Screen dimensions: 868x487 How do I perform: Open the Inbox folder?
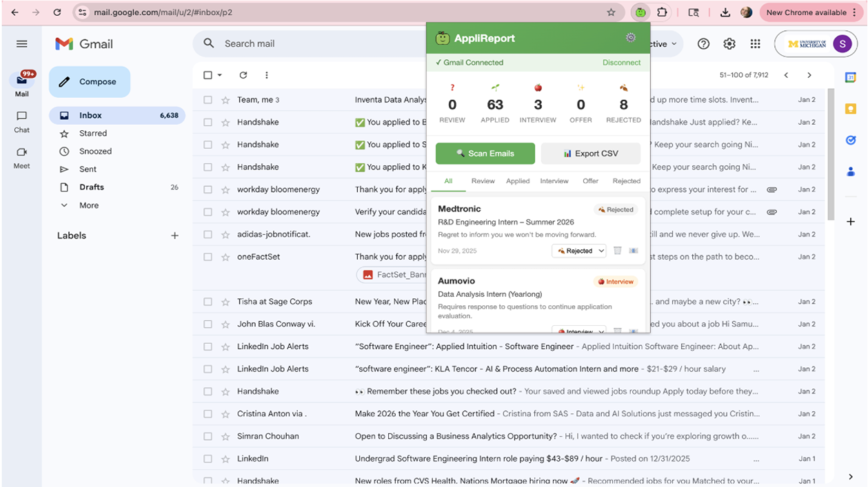[117, 116]
